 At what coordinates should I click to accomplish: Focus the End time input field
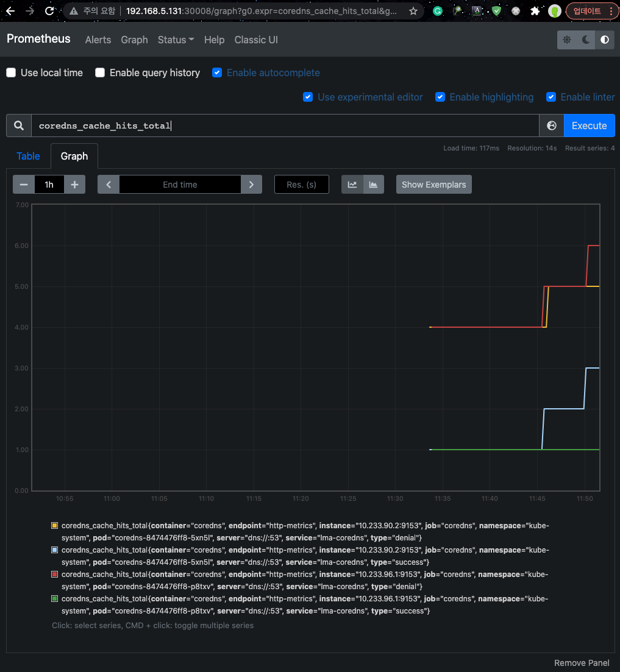[x=180, y=184]
